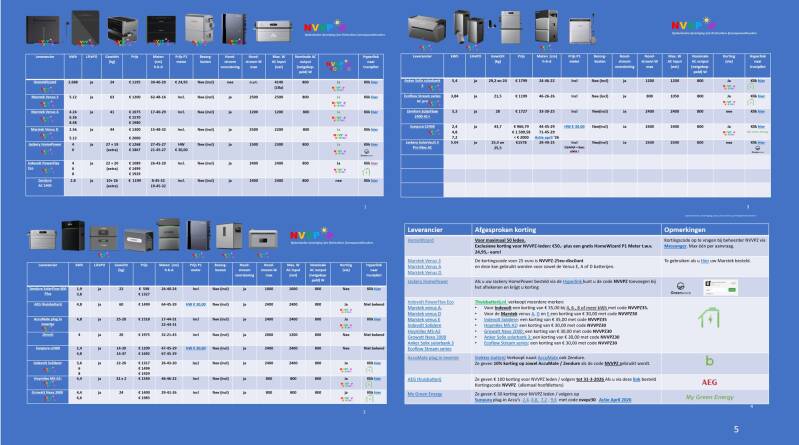Open the Growatt Noxa 2000 link in the Leverancier column
799x445 pixels.
click(x=427, y=337)
